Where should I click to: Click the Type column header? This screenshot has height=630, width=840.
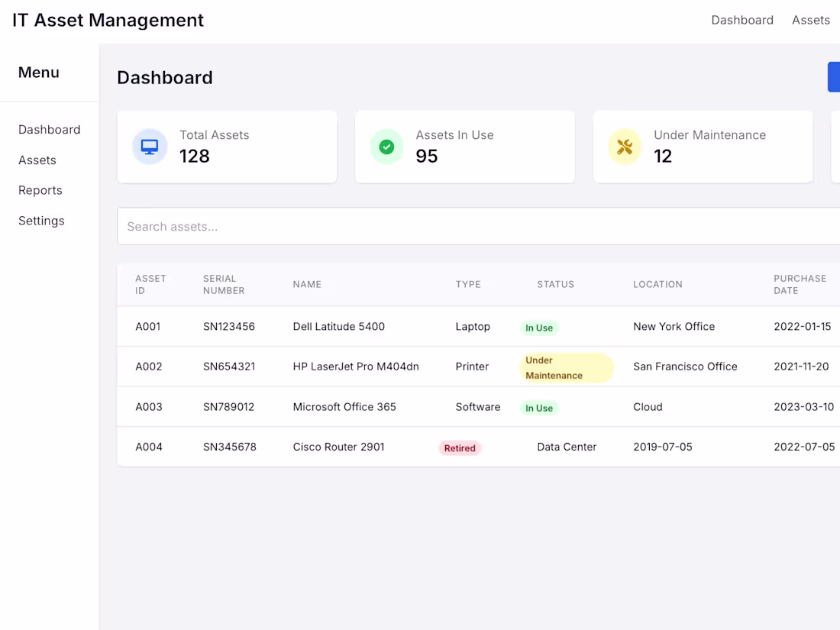(467, 285)
